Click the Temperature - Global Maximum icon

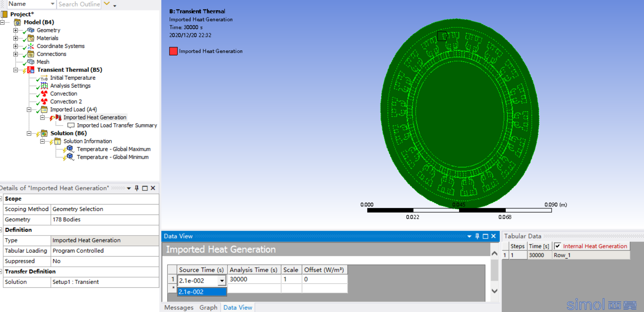(x=70, y=149)
